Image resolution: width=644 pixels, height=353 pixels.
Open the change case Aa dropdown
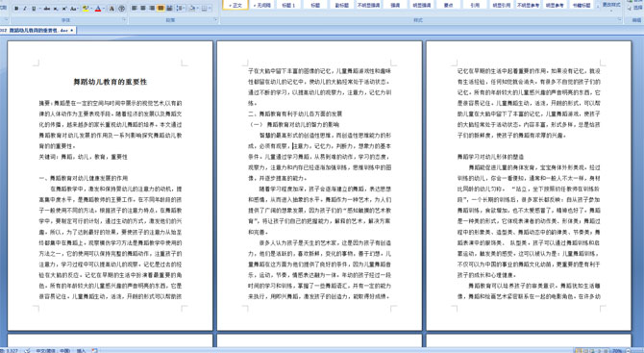[x=74, y=9]
